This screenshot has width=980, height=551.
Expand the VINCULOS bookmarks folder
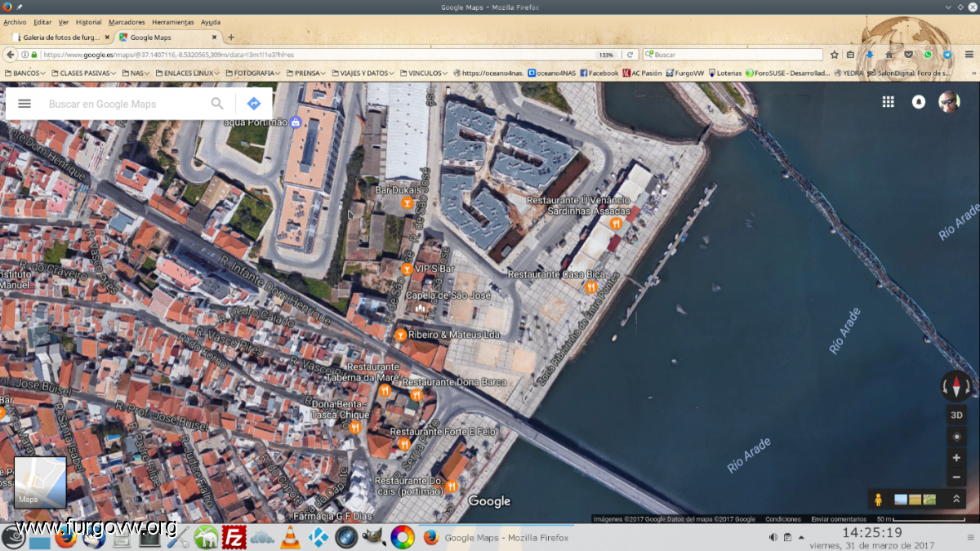(424, 73)
